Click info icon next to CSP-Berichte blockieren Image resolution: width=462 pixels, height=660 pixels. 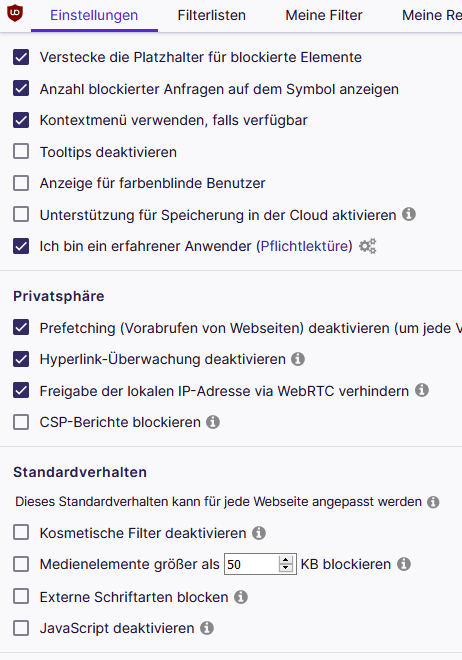[213, 422]
